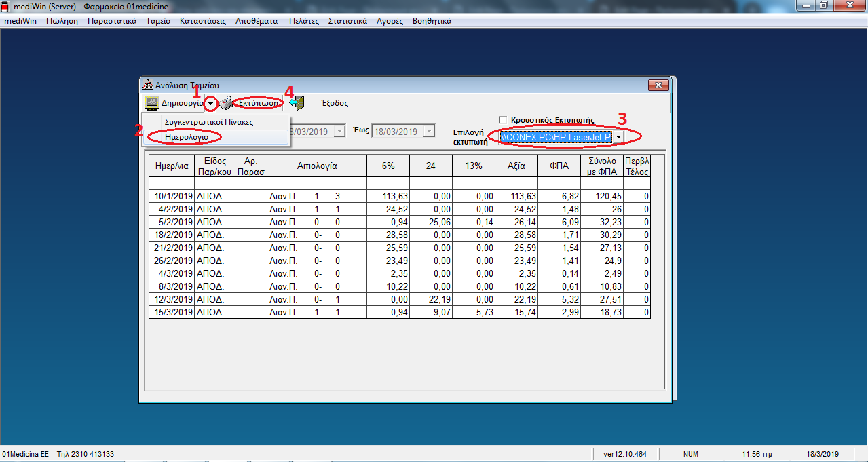
Task: Click the 11:56 πμ clock in status bar
Action: 755,454
